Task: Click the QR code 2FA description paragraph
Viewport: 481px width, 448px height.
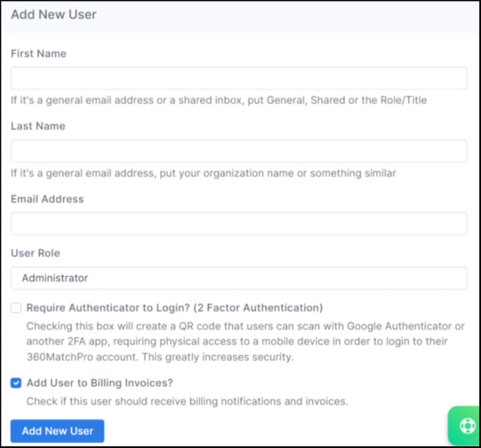Action: [245, 341]
